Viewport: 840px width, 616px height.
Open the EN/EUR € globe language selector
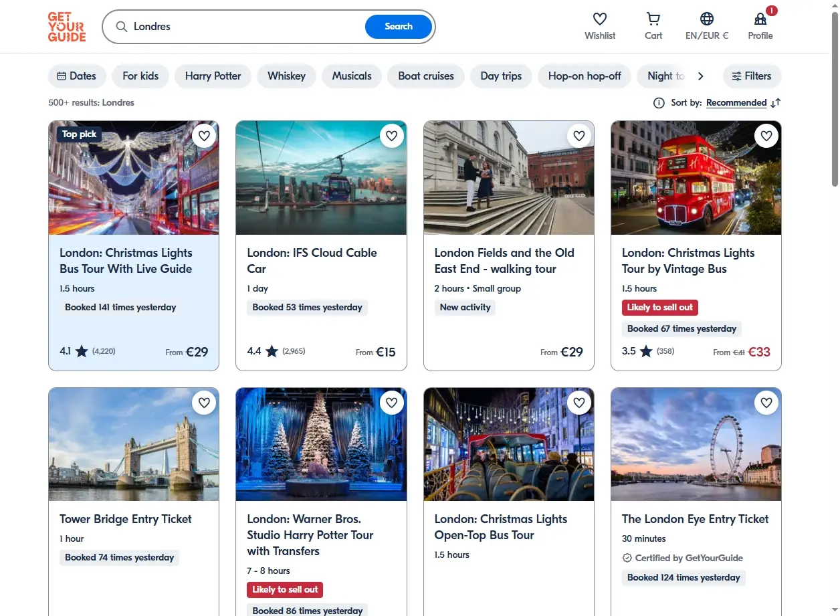coord(707,19)
